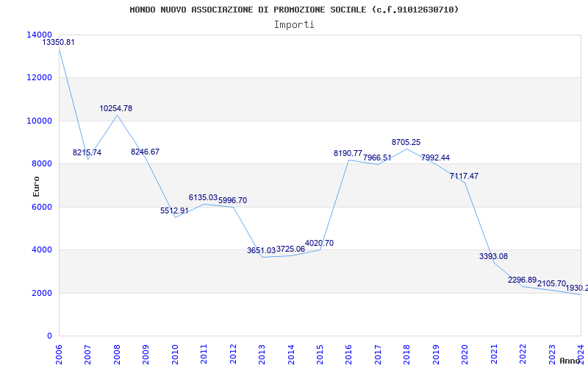Viewport: 588px width, 368px height.
Task: Click the 13350.81 data label
Action: [x=58, y=42]
